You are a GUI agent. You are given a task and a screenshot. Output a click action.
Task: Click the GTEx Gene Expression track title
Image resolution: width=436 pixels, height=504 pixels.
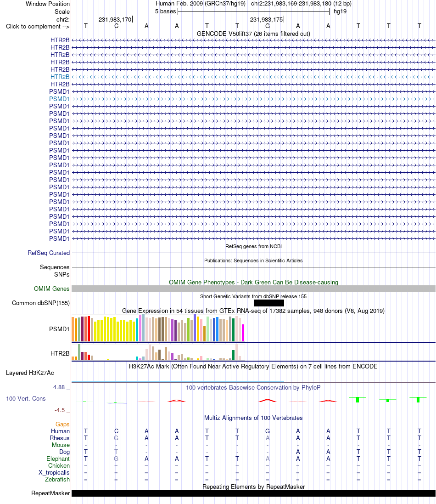pos(253,311)
